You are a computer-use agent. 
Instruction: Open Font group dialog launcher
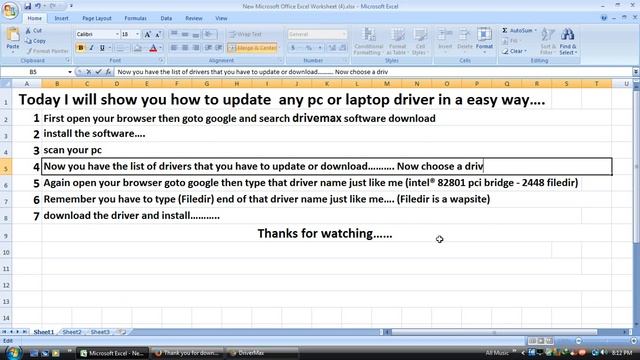tap(161, 60)
